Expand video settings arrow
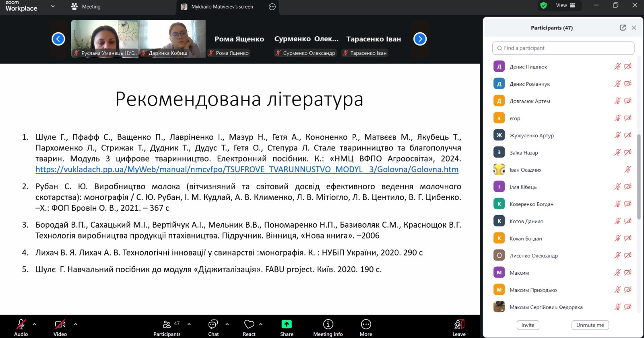The width and height of the screenshot is (644, 338). point(76,324)
